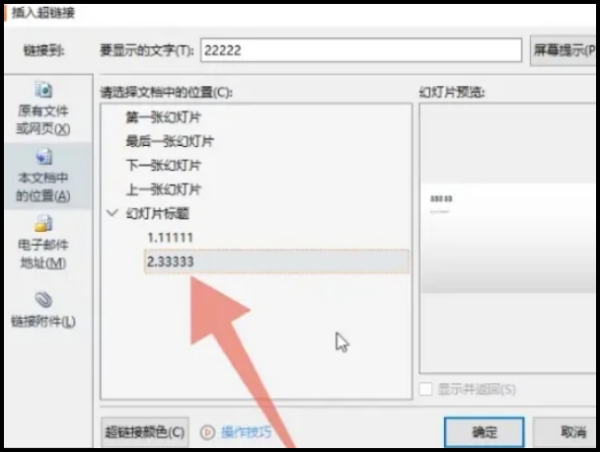Select the 原有文件或网页 icon
This screenshot has width=600, height=452.
(x=43, y=90)
